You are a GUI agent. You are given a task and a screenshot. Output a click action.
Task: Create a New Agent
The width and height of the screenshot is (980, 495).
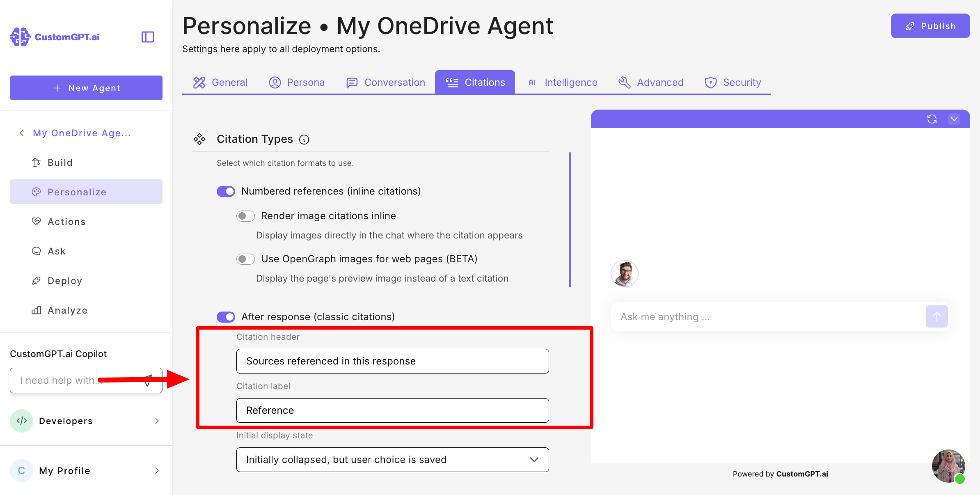(86, 88)
